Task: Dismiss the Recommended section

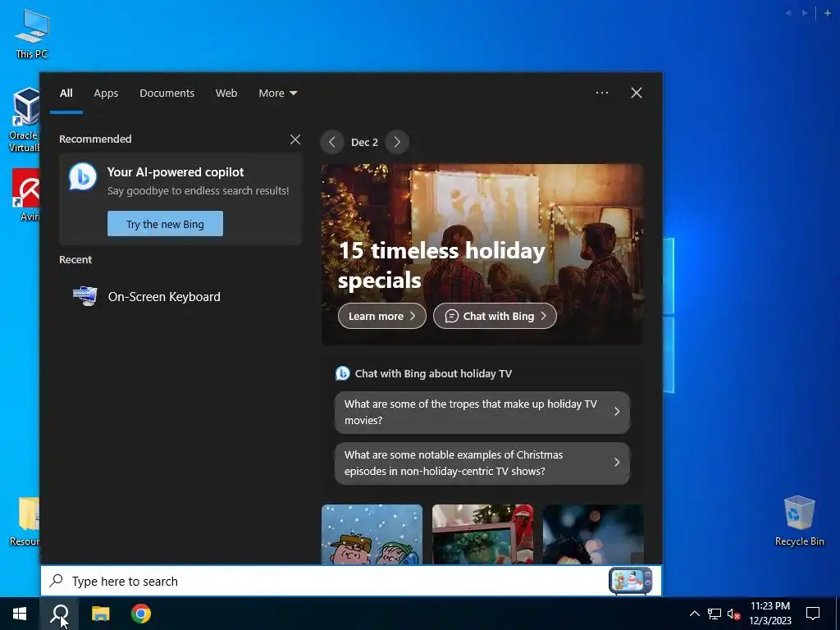Action: click(295, 139)
